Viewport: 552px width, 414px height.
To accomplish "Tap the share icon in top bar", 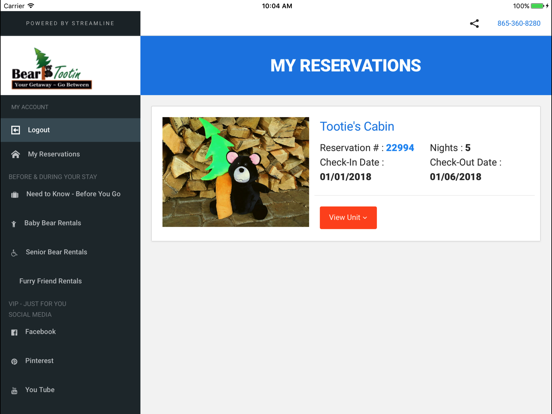I will pyautogui.click(x=474, y=24).
